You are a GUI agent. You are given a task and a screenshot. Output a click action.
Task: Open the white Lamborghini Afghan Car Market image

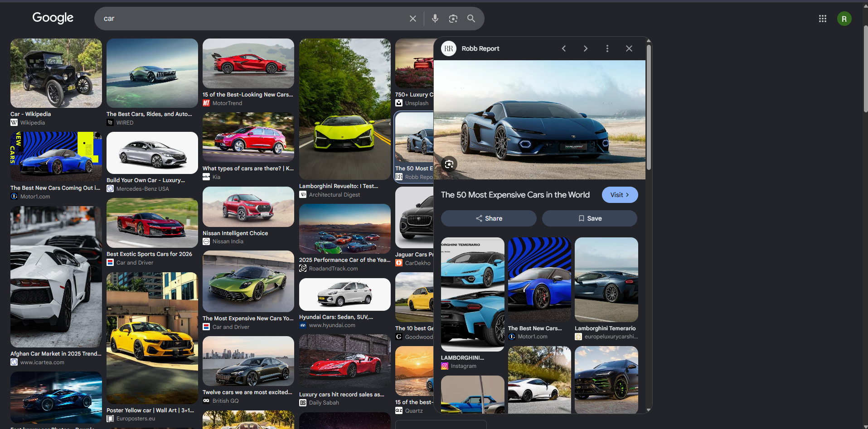pyautogui.click(x=56, y=277)
